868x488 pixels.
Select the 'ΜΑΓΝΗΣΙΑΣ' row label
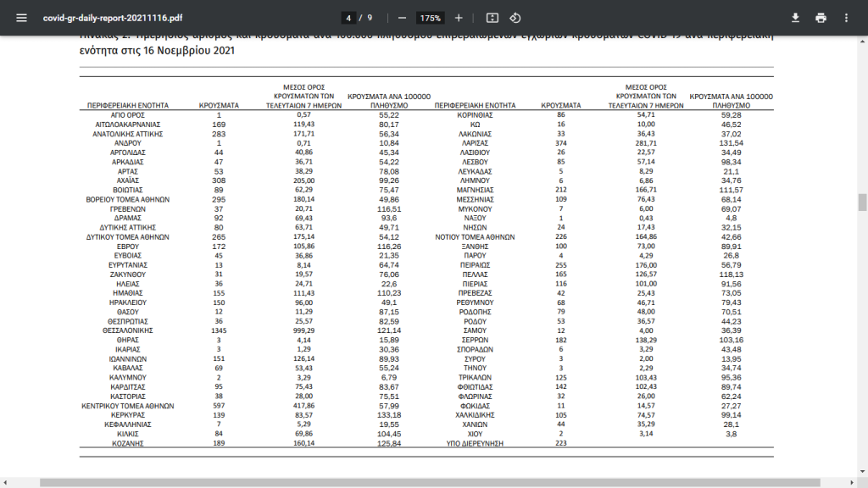[475, 190]
